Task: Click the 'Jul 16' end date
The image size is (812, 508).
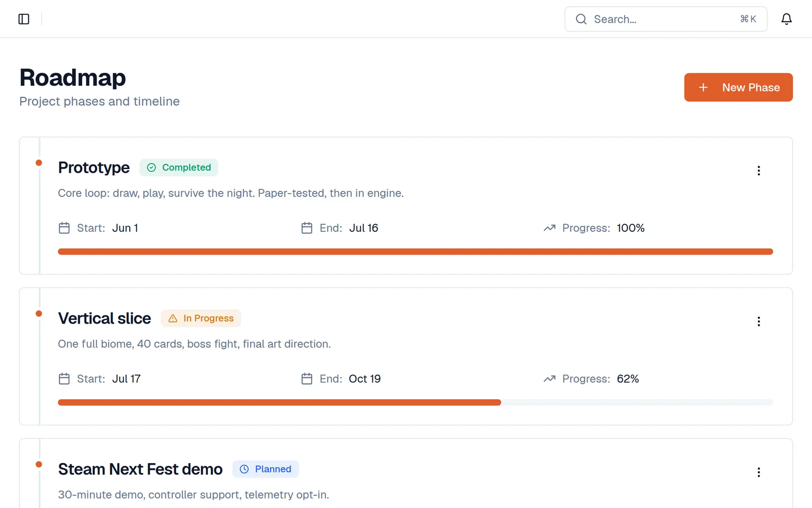Action: (363, 228)
